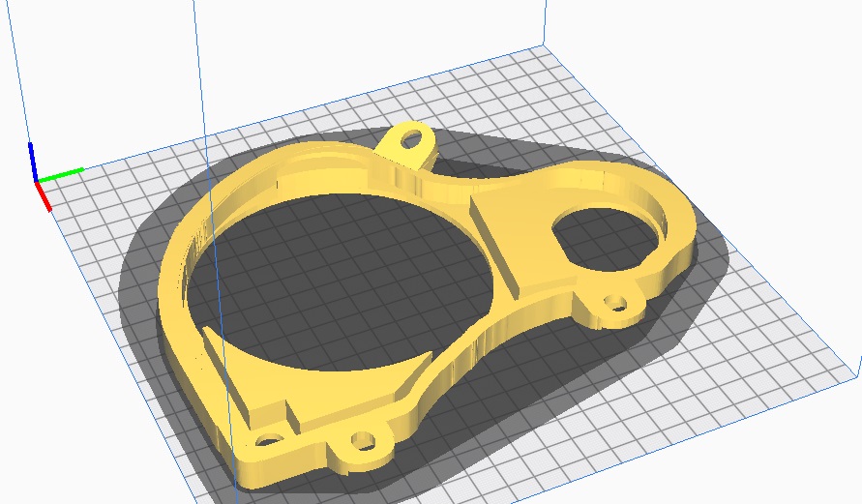Image resolution: width=862 pixels, height=504 pixels.
Task: Click the blue Z axis arrow
Action: coord(33,160)
